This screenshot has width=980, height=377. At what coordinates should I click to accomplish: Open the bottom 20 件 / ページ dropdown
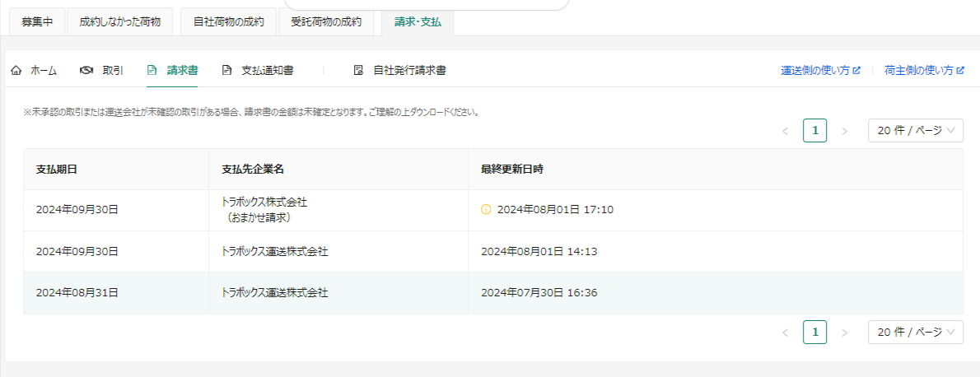[x=916, y=332]
